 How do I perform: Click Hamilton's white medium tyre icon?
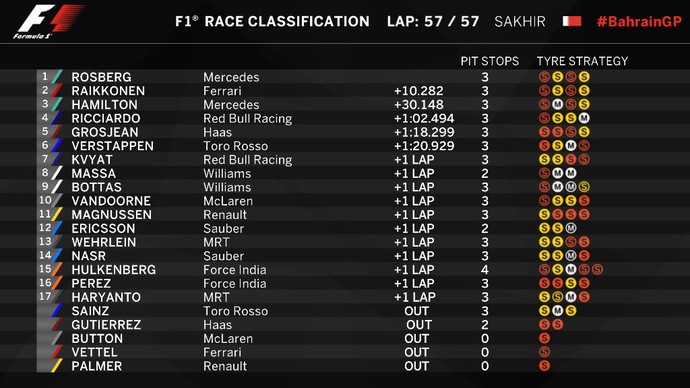pyautogui.click(x=558, y=104)
